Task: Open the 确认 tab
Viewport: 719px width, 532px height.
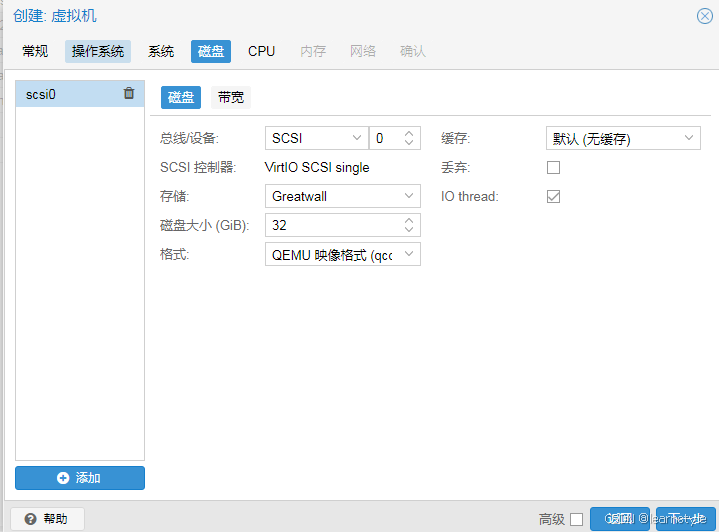Action: click(x=413, y=51)
